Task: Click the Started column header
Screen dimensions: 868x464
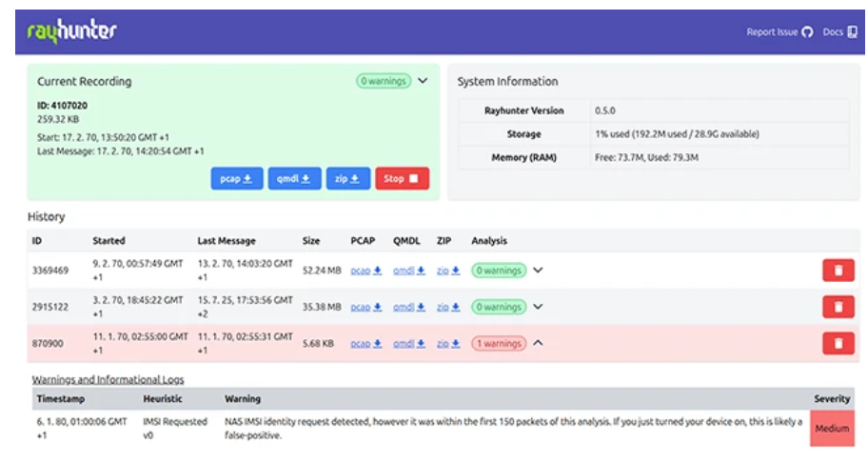Action: (x=109, y=241)
